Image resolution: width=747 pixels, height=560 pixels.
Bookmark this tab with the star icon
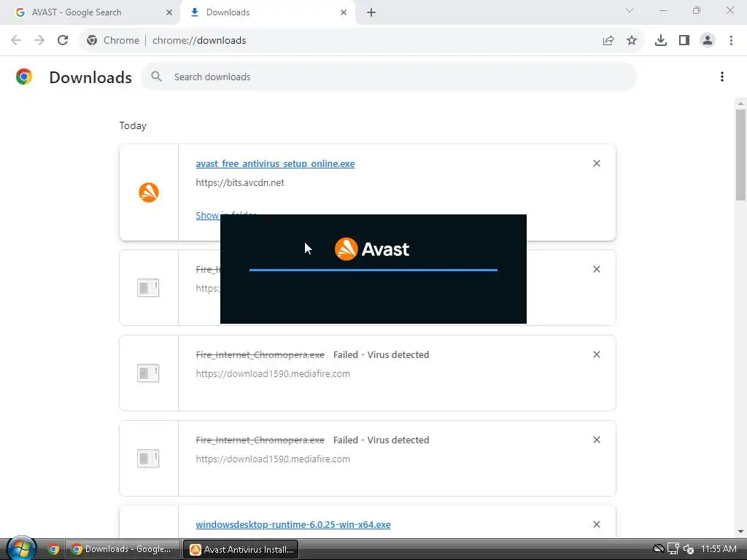(632, 41)
